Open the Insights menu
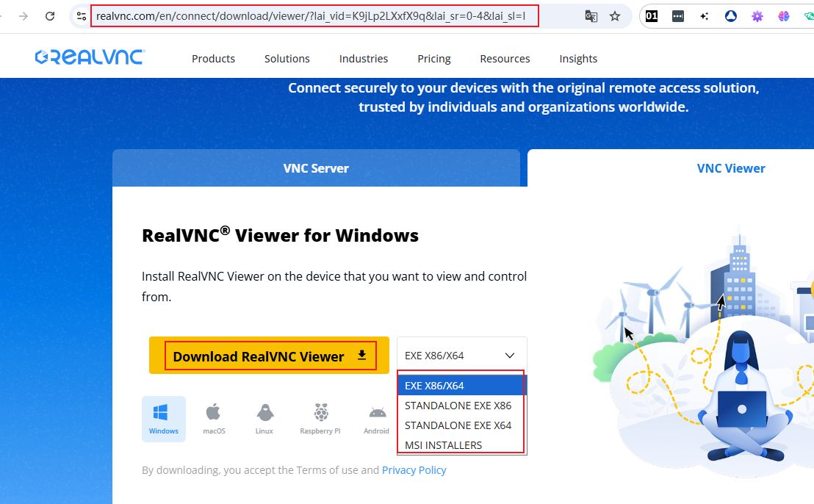Image resolution: width=814 pixels, height=504 pixels. coord(578,59)
